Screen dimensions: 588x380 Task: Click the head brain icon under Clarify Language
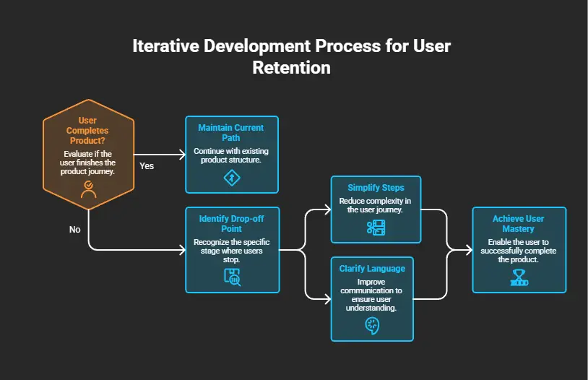click(x=372, y=326)
